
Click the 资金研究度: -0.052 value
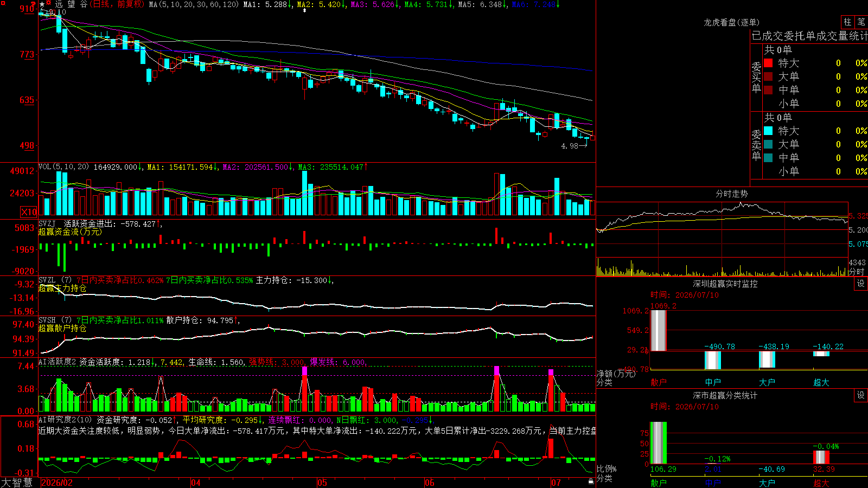point(137,420)
